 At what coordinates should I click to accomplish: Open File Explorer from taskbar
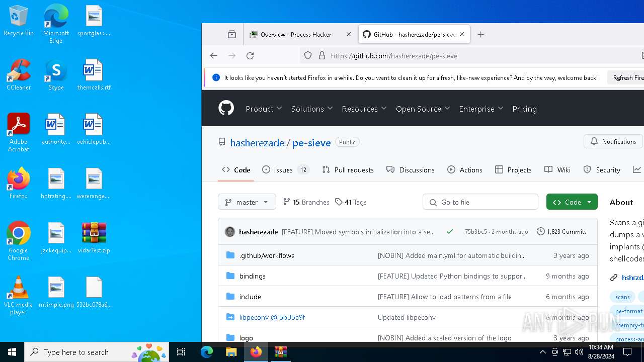pyautogui.click(x=231, y=352)
